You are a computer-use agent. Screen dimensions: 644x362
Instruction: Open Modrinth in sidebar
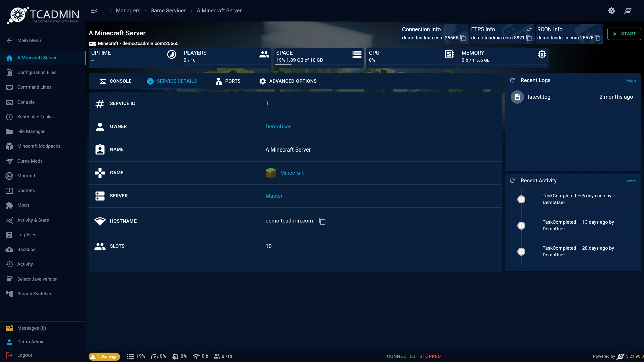[x=43, y=176]
